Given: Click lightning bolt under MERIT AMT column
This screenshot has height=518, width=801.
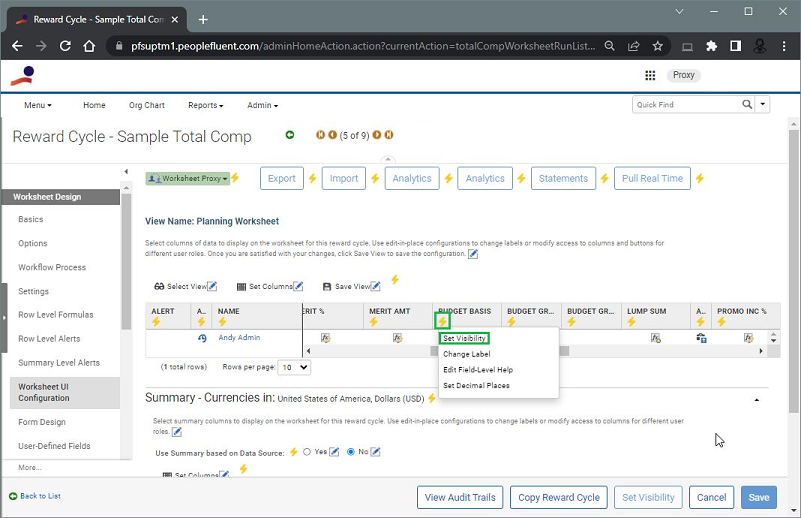Looking at the screenshot, I should 373,322.
